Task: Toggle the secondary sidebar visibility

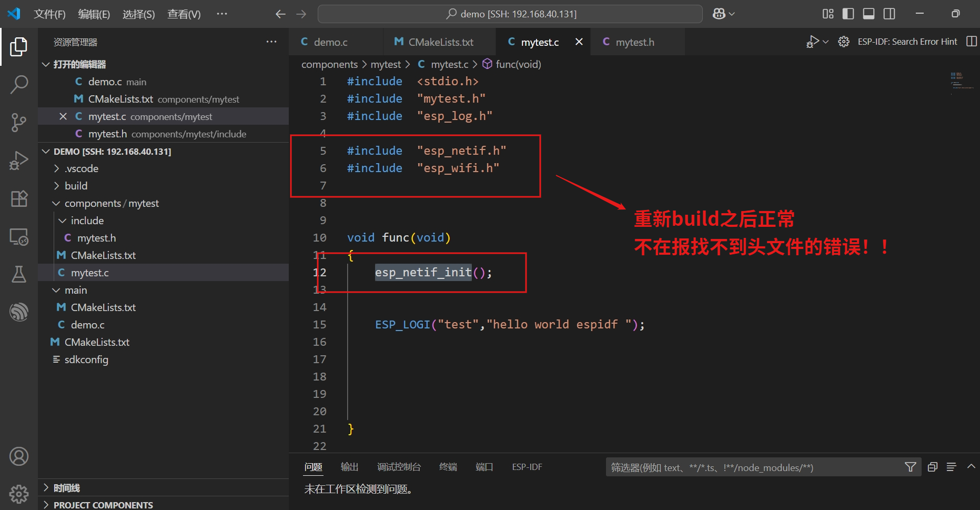Action: tap(889, 14)
